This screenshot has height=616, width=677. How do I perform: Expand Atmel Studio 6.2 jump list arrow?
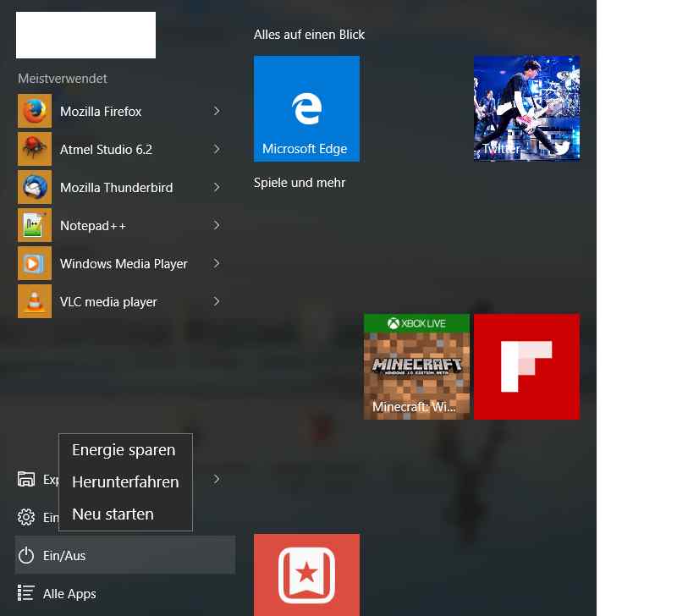click(217, 150)
